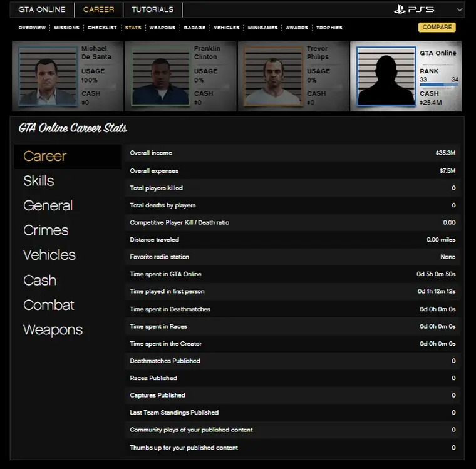The height and width of the screenshot is (469, 476).
Task: Select the Combat stats category
Action: point(49,305)
